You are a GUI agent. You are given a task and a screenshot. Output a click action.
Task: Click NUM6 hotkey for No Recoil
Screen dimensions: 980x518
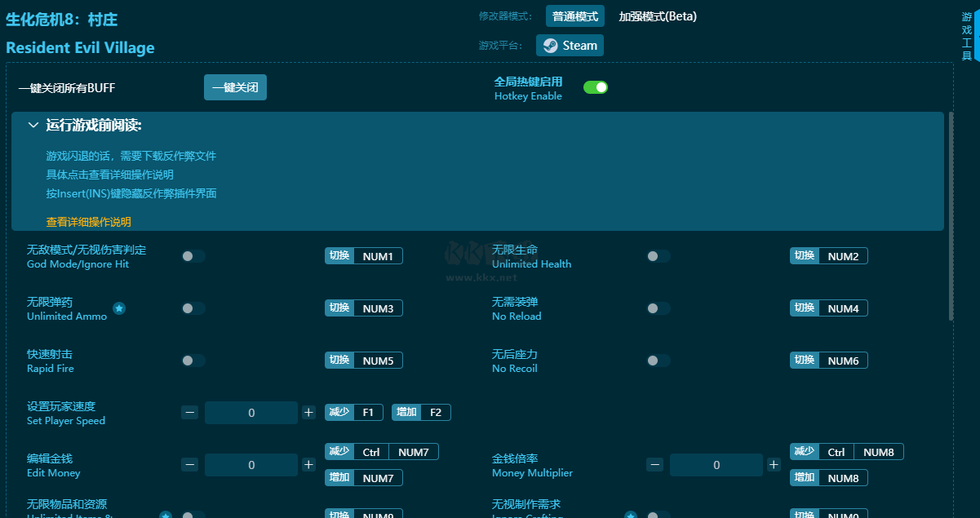point(829,361)
